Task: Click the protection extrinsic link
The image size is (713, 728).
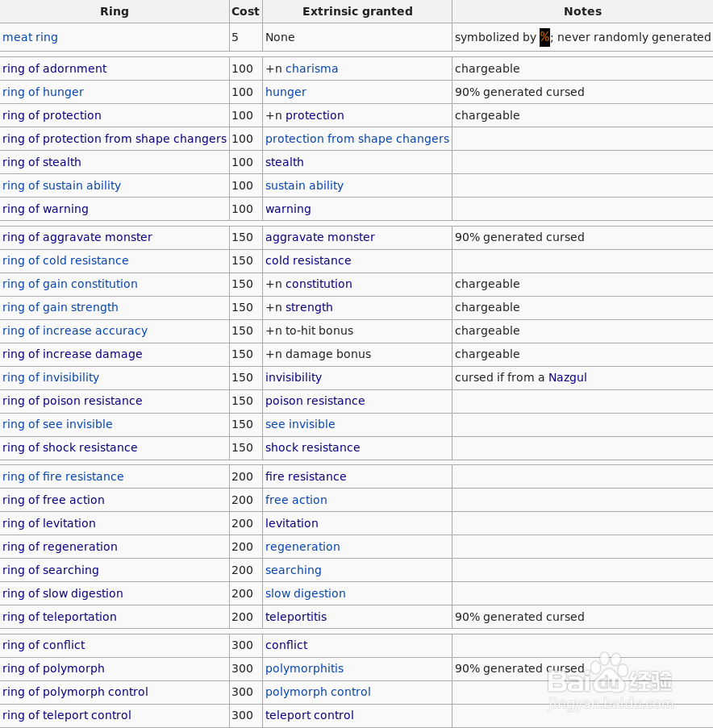Action: coord(315,115)
